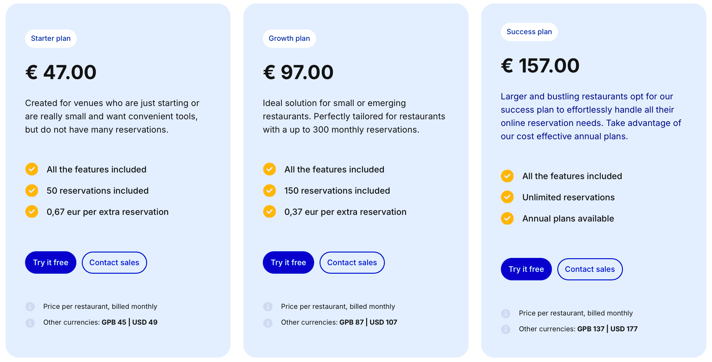Click Try it free under Starter plan
Viewport: 712px width, 362px height.
tap(50, 263)
